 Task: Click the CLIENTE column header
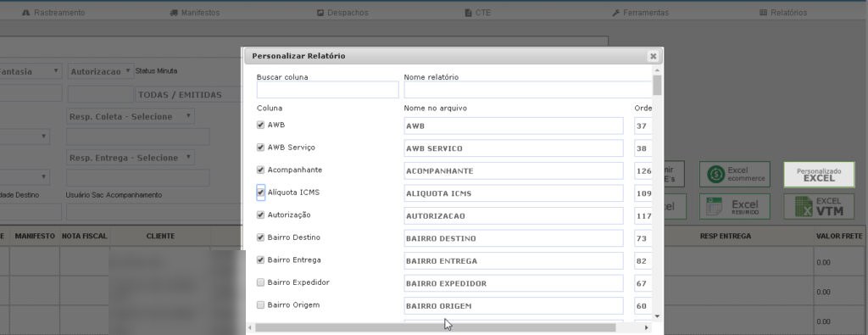tap(160, 236)
